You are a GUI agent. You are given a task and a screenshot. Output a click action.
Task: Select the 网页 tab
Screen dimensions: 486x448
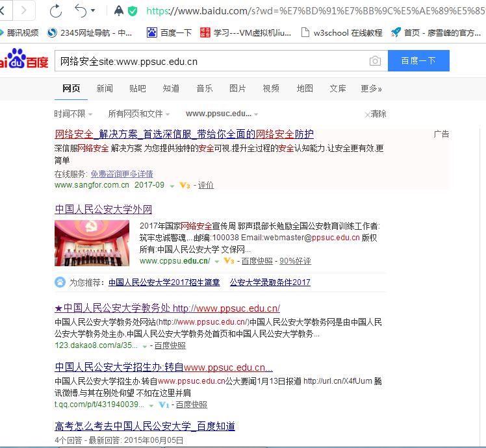coord(71,88)
